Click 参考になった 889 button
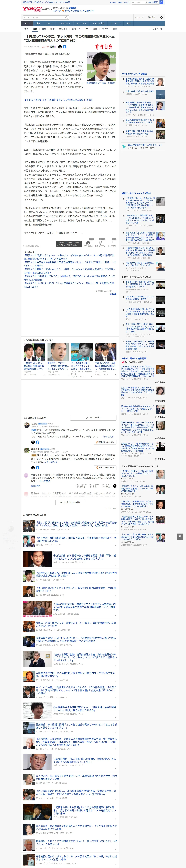 click(105, 468)
